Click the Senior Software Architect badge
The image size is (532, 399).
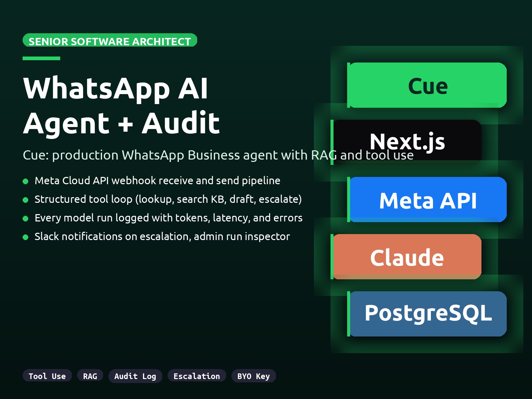point(110,40)
